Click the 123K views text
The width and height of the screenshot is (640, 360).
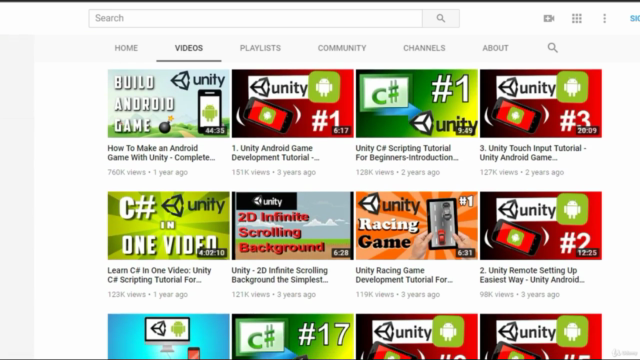coord(127,294)
